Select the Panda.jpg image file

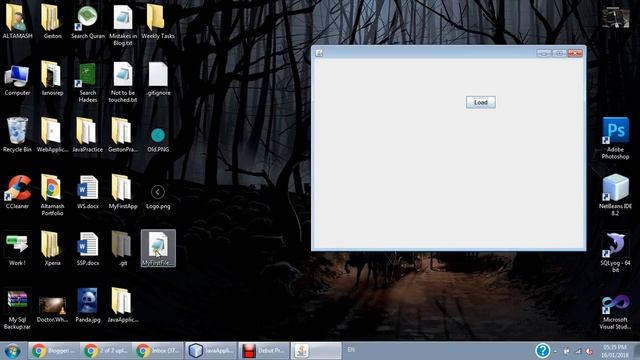[x=88, y=305]
